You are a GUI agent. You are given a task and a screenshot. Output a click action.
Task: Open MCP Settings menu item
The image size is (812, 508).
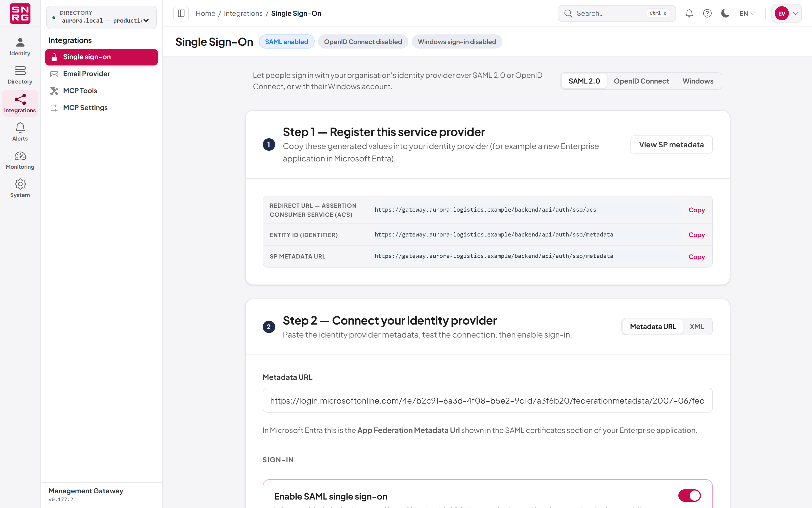(x=101, y=108)
